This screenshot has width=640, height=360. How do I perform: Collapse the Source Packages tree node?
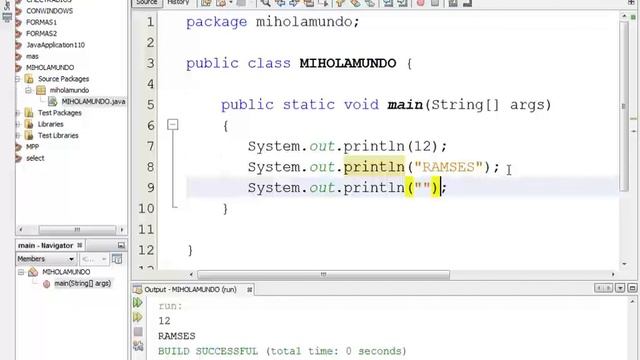coord(18,79)
